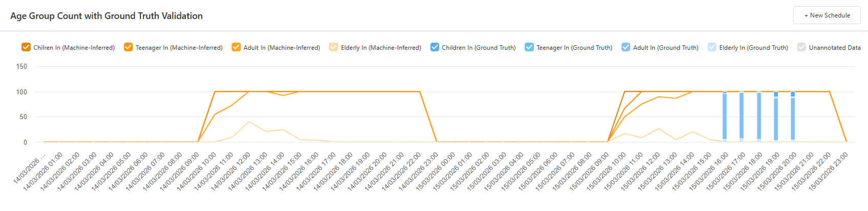
Task: Click the Elderly line peak at 14/03/2026 12:00
Action: pos(249,122)
